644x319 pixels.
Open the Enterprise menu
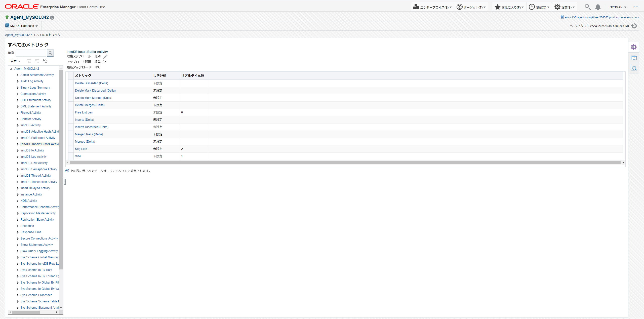(x=432, y=7)
